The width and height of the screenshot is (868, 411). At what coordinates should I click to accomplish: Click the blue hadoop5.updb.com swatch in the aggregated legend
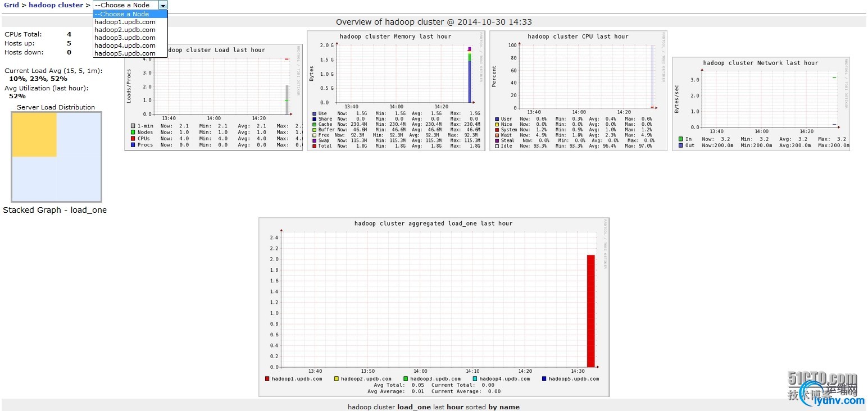coord(544,379)
